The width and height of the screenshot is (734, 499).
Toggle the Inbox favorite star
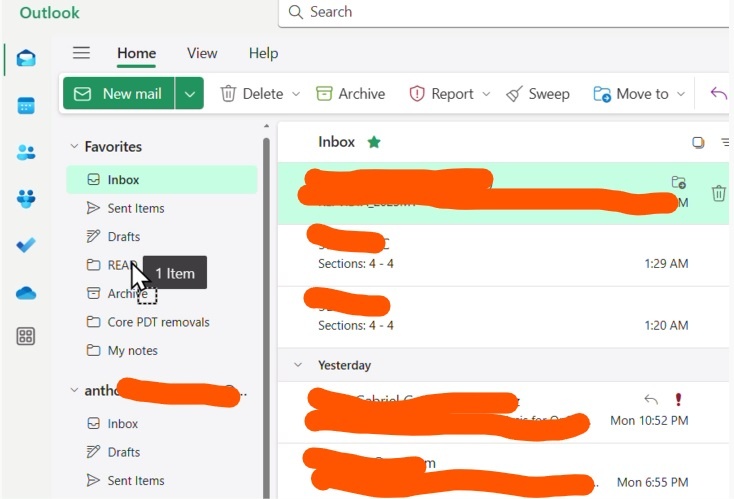point(374,142)
